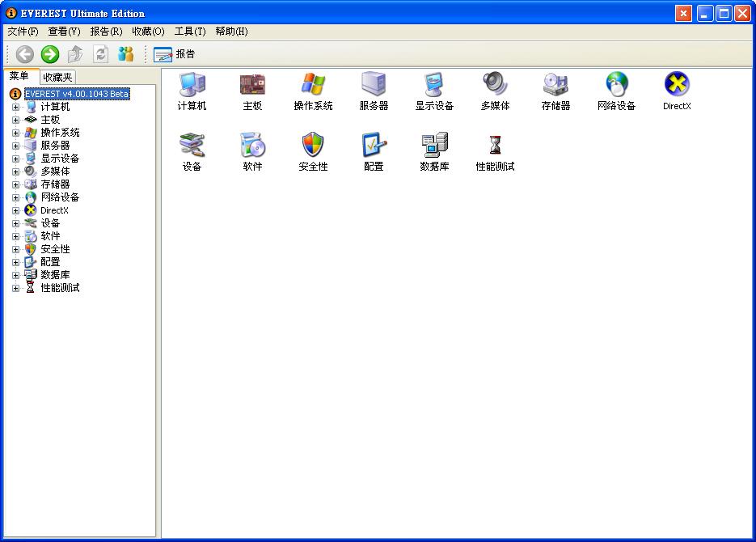The width and height of the screenshot is (756, 542).
Task: Open the 收藏(O) menu
Action: [148, 32]
